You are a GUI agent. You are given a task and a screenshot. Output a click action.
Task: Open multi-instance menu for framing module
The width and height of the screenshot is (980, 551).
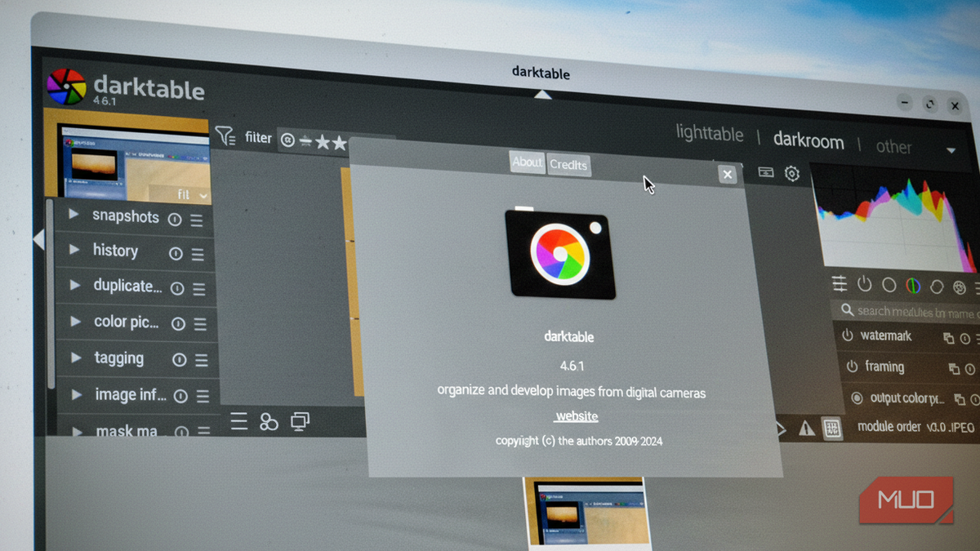pyautogui.click(x=953, y=369)
